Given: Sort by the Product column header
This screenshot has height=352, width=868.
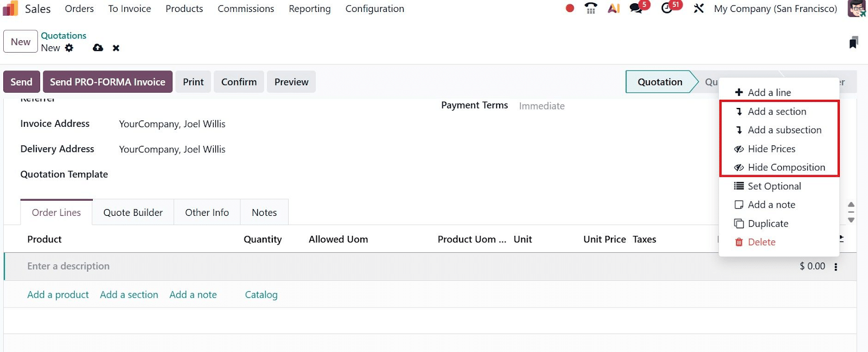Looking at the screenshot, I should click(x=44, y=239).
